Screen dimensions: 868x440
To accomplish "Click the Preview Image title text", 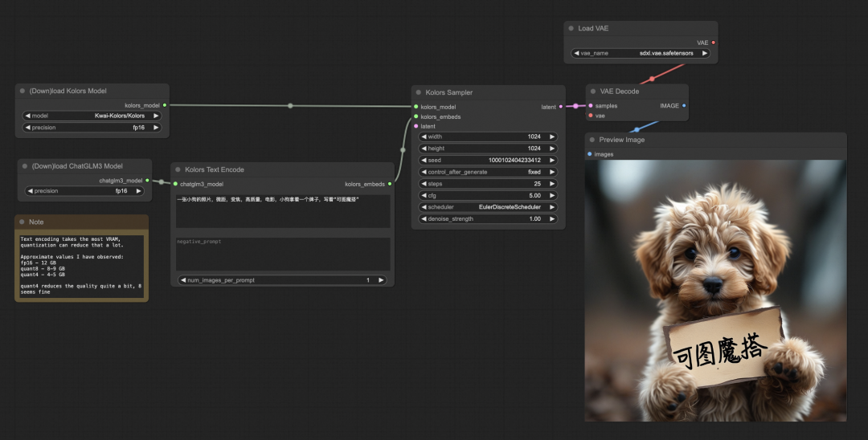I will [621, 140].
